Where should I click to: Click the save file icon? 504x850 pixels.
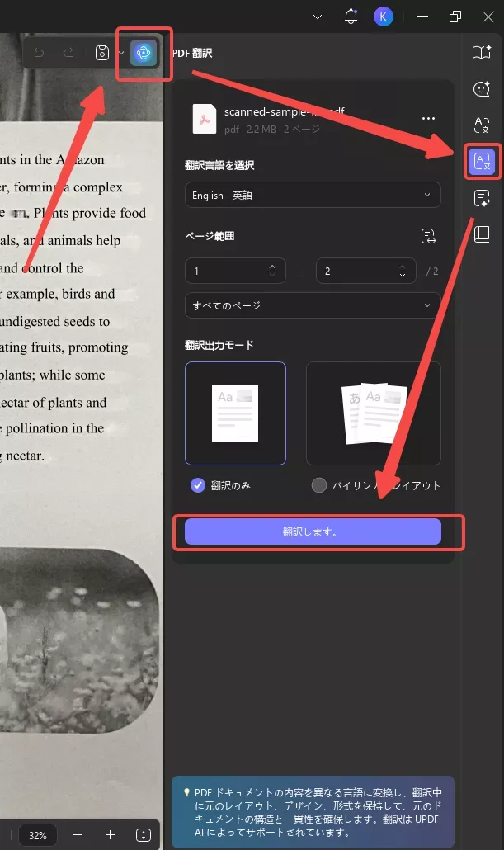tap(102, 53)
